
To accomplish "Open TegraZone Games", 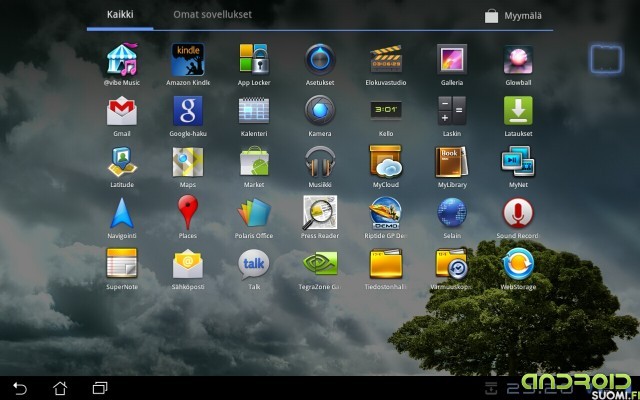I will [320, 264].
